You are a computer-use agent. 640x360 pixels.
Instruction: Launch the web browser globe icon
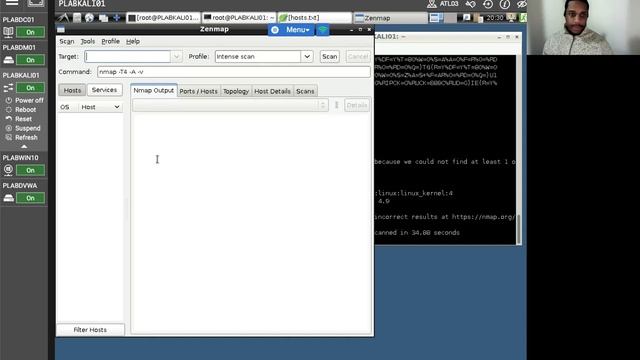tap(89, 18)
